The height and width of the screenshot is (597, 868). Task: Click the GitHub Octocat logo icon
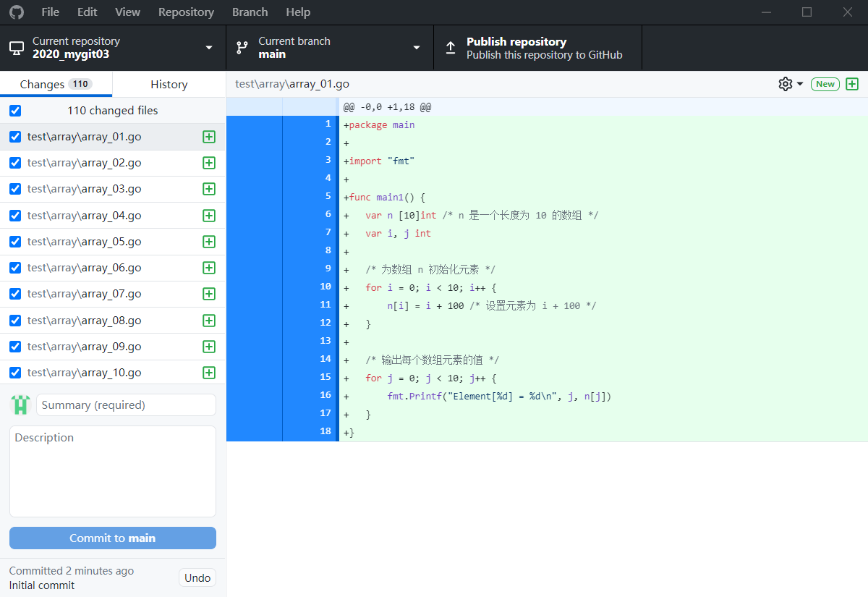pos(16,12)
